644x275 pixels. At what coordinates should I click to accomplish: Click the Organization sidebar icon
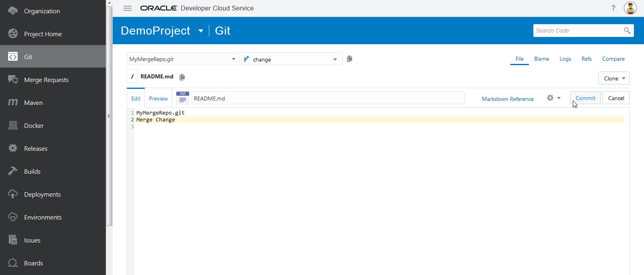(x=13, y=10)
